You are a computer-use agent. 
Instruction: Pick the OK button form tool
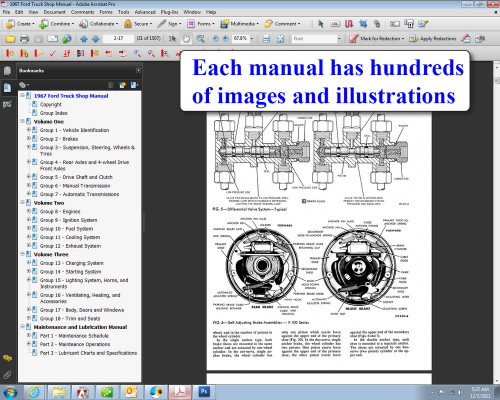click(335, 24)
